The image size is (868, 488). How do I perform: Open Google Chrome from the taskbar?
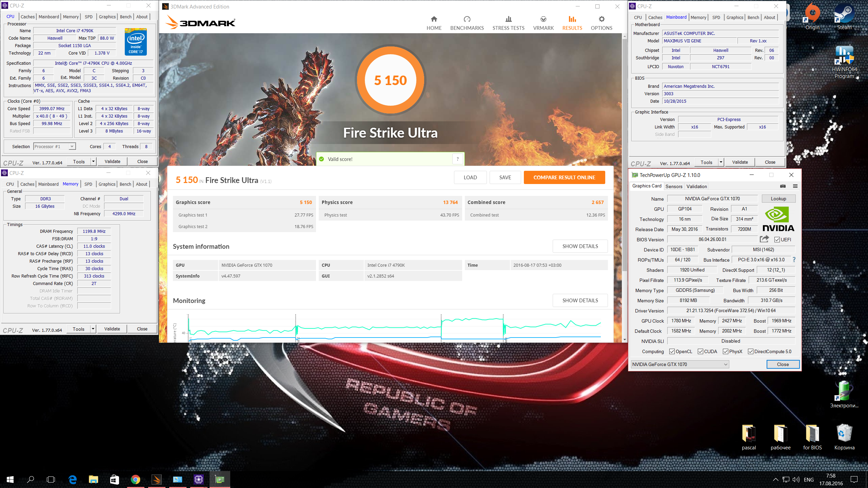[x=135, y=479]
